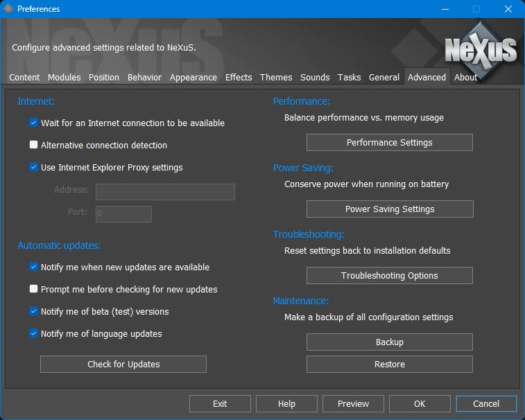Click the 'Automatic updates:' section heading
The width and height of the screenshot is (525, 420).
[59, 245]
